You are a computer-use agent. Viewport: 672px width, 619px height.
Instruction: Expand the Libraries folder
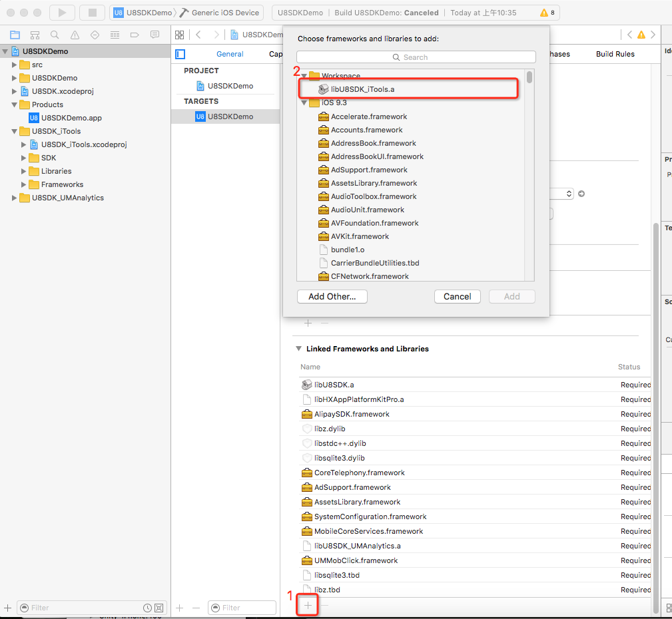[23, 171]
